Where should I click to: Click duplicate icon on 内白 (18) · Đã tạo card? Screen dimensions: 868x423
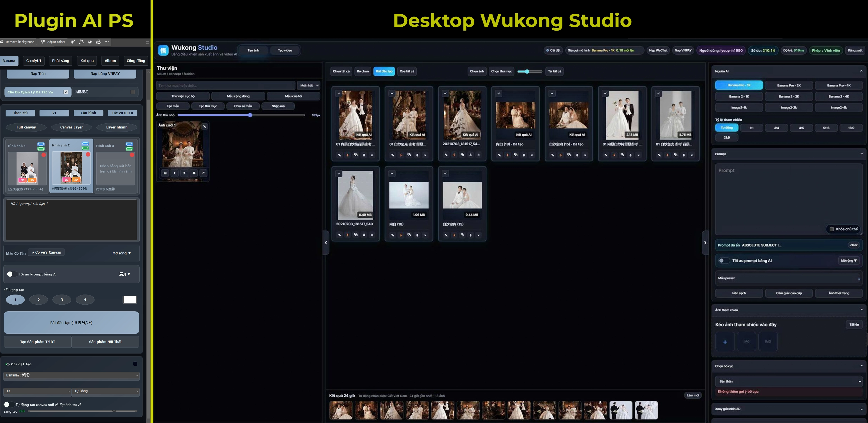(x=516, y=155)
